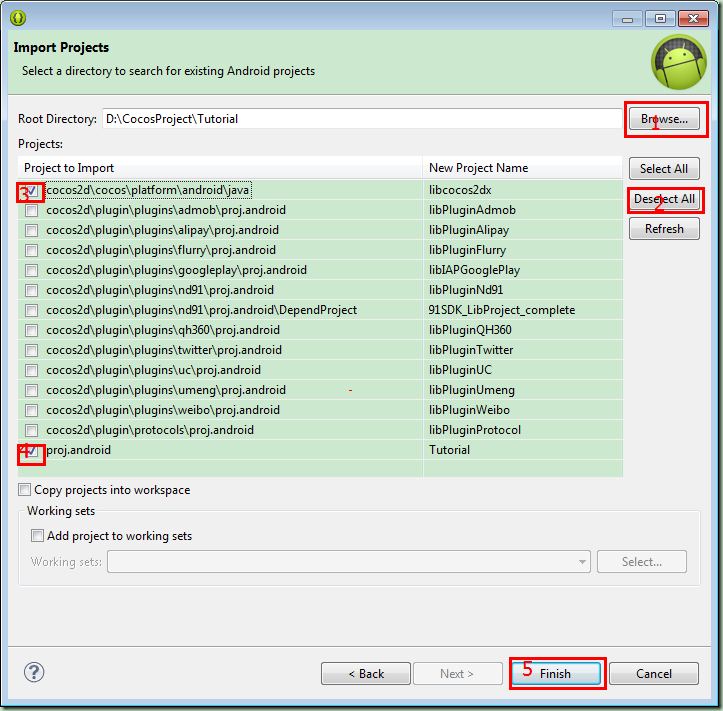The image size is (723, 711).
Task: Select the libPluginNd91 name cell
Action: click(522, 290)
